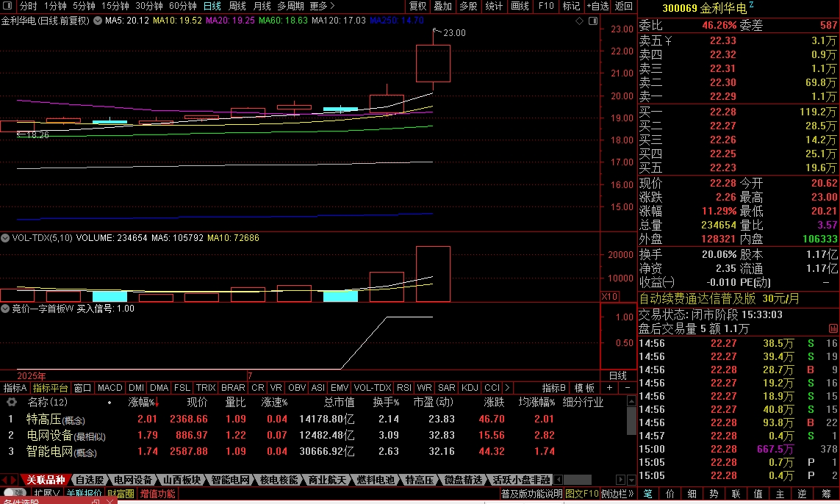Select the 60分钟 period

pyautogui.click(x=183, y=6)
